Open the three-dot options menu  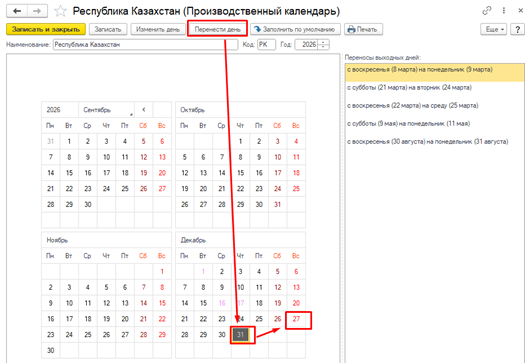click(504, 11)
